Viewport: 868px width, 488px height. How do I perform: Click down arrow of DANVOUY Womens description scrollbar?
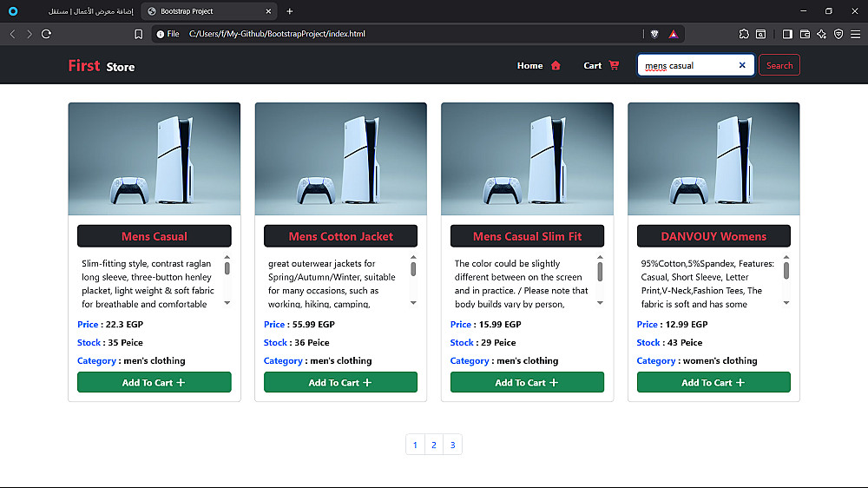tap(786, 303)
